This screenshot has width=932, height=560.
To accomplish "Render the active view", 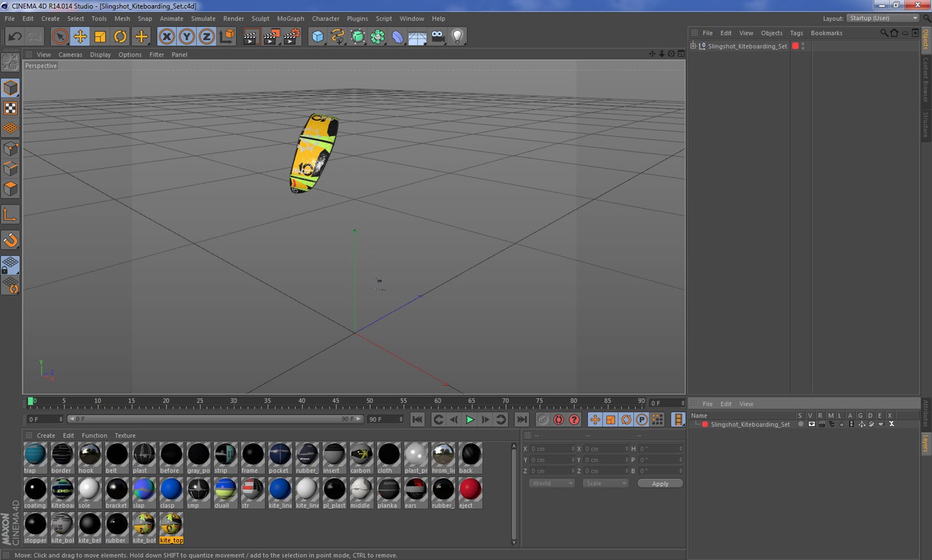I will point(251,36).
